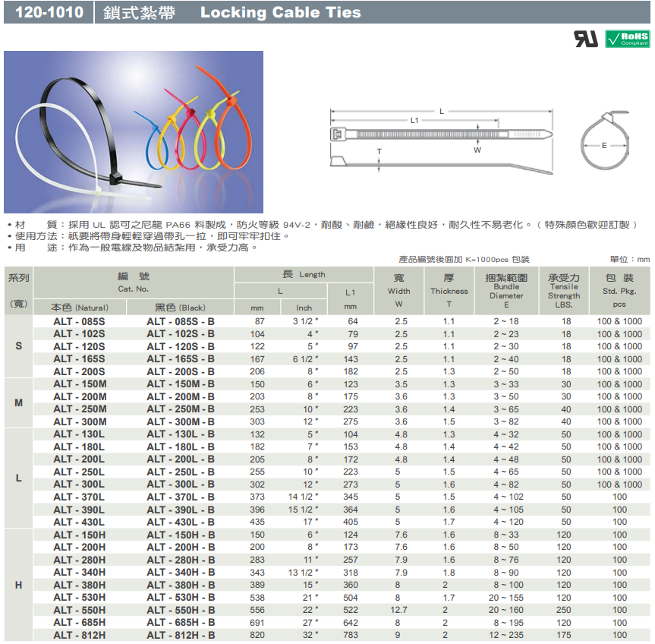655x644 pixels.
Task: Select cell ALT - 085S
Action: 80,321
